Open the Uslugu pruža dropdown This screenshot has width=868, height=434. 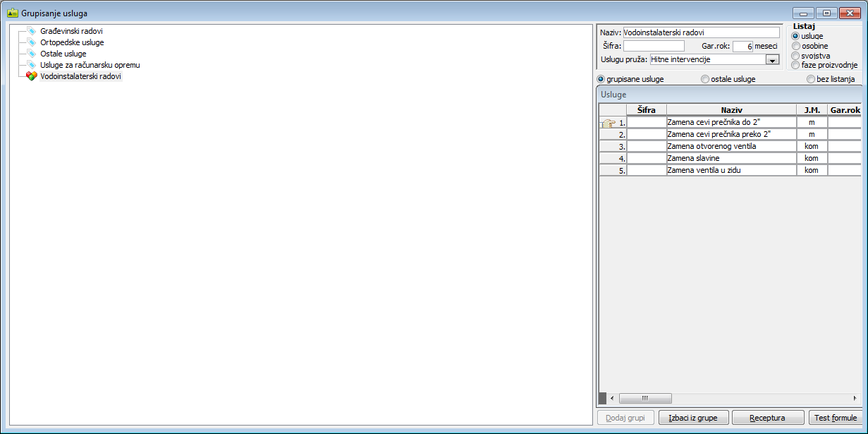tap(772, 60)
